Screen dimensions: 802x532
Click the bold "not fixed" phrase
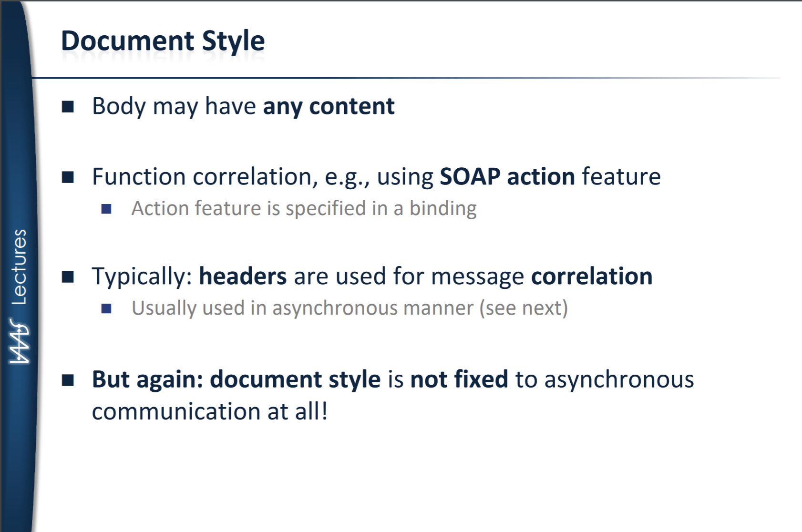459,379
